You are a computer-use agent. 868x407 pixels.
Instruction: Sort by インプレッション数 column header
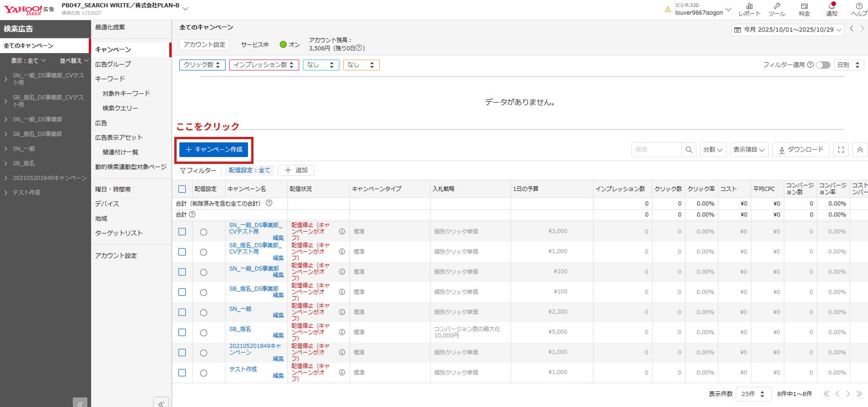(x=620, y=189)
